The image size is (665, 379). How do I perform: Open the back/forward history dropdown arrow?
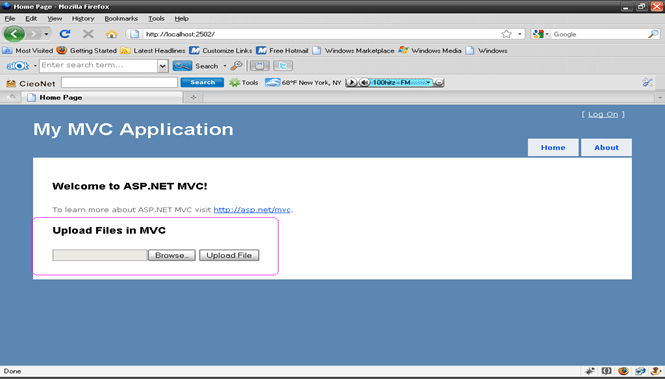(x=46, y=34)
